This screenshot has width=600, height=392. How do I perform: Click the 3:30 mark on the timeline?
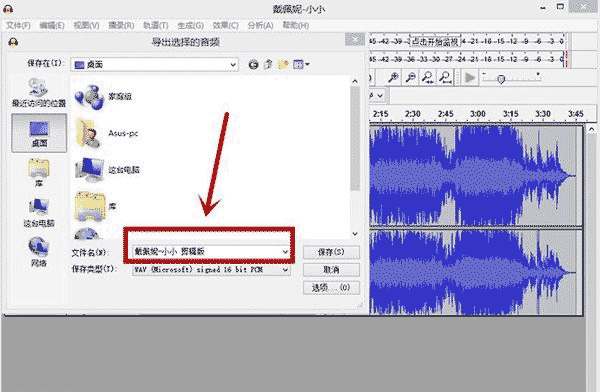coord(543,114)
